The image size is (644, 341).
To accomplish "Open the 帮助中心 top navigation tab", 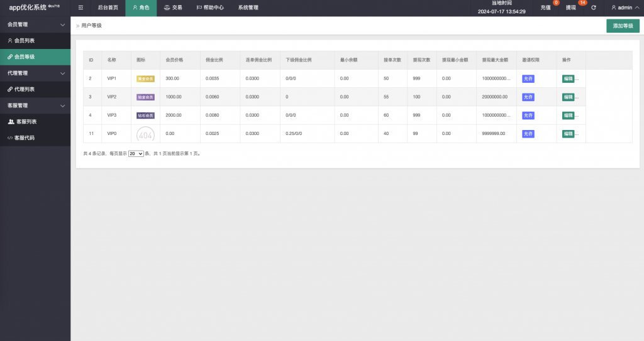I will (x=210, y=8).
